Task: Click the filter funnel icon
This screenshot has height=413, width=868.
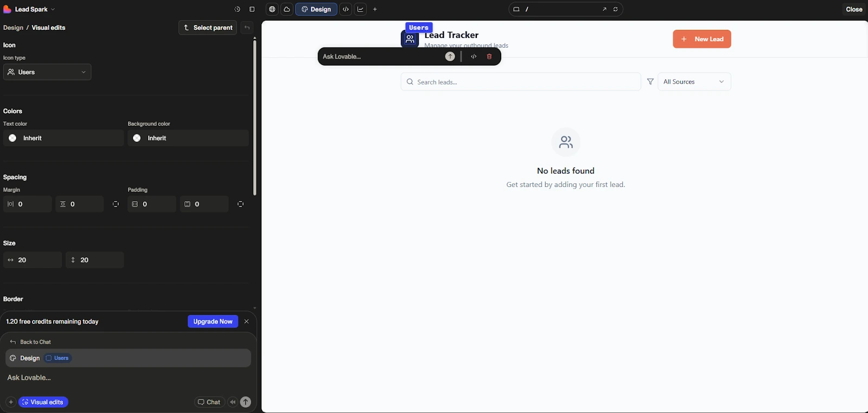Action: [650, 82]
